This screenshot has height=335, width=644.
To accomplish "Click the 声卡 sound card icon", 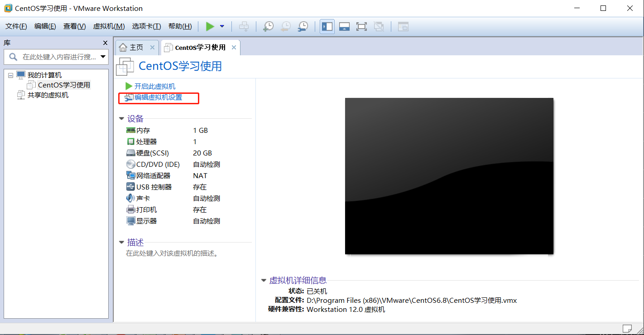I will [x=131, y=198].
